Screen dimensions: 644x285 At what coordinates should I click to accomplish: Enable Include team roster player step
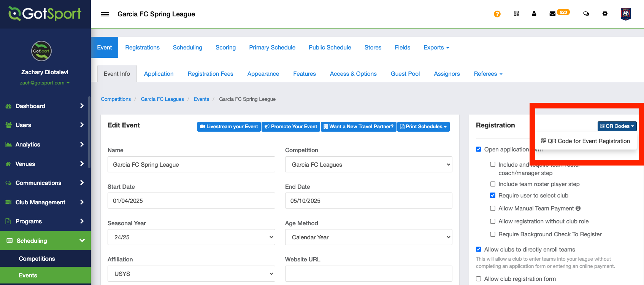493,184
